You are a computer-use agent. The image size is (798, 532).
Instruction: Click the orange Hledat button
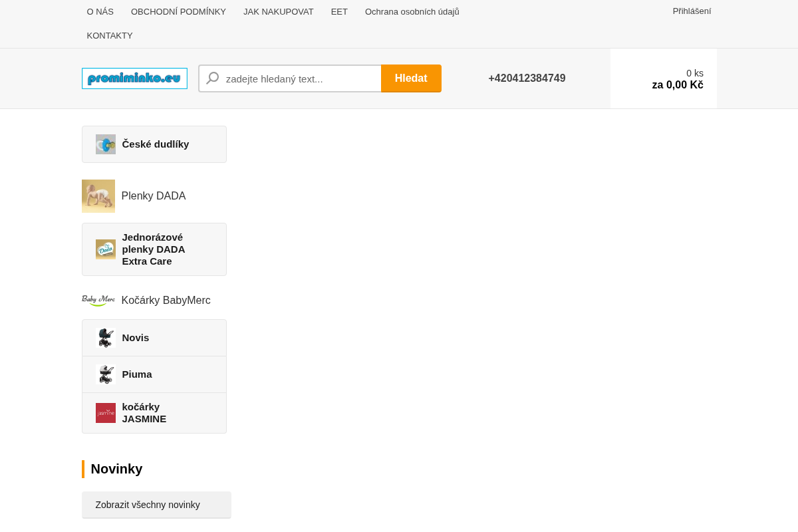(x=411, y=78)
